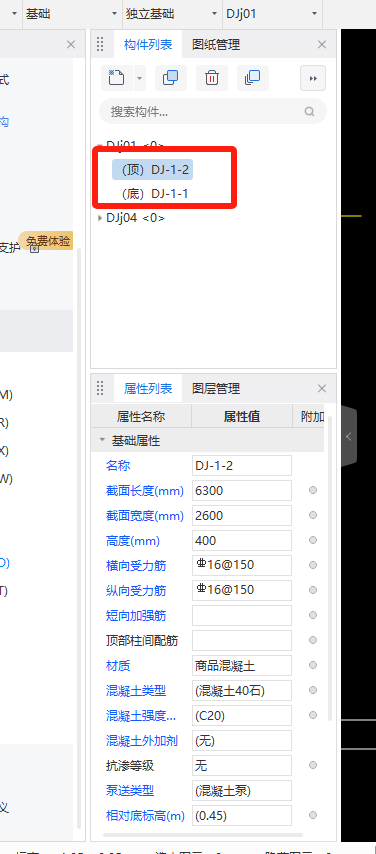Click the 属性值 column header
This screenshot has height=854, width=376.
[x=242, y=417]
